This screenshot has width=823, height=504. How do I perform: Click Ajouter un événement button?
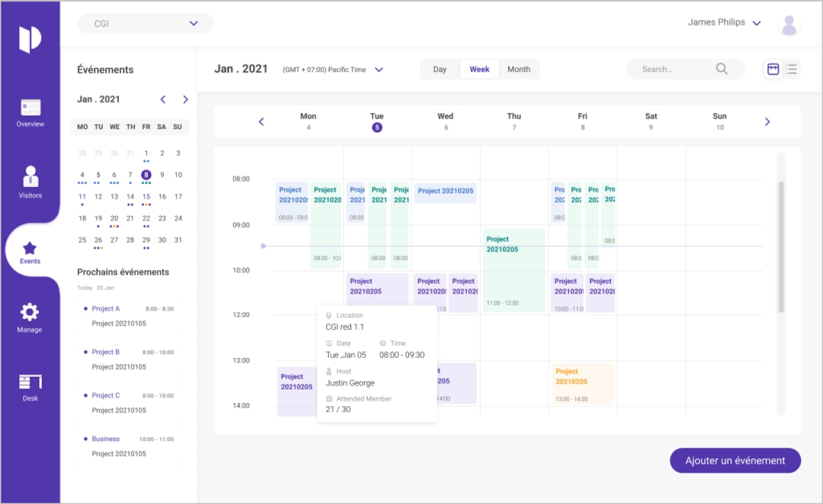click(x=735, y=460)
